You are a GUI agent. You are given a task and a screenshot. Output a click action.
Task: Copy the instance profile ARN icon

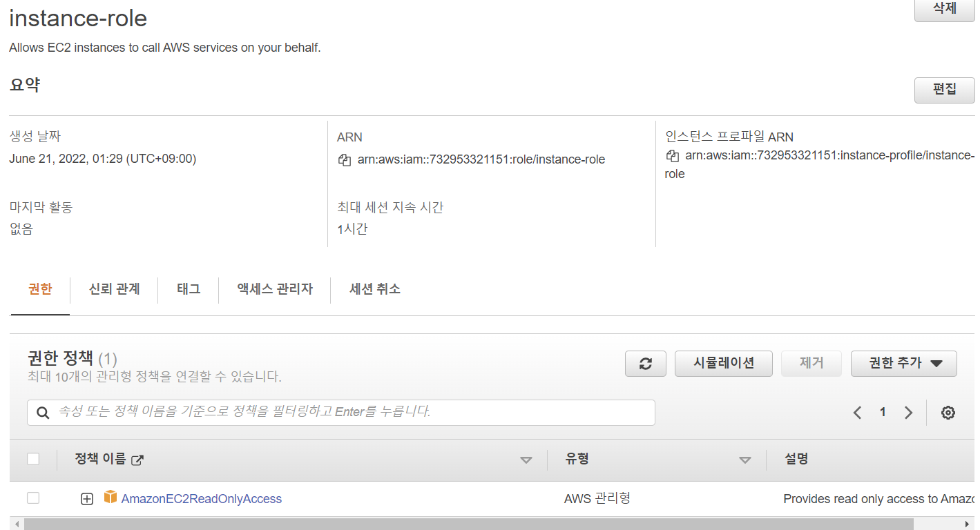(672, 155)
